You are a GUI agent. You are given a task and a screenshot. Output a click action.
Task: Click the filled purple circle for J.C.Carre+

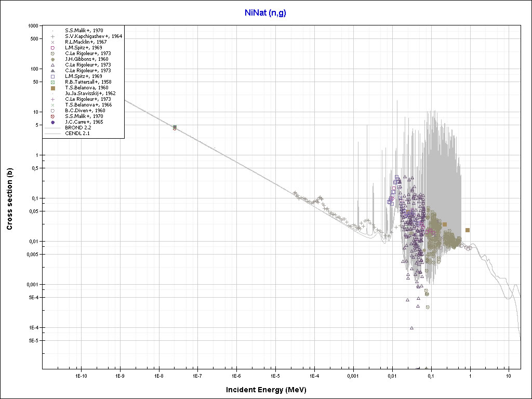[53, 122]
